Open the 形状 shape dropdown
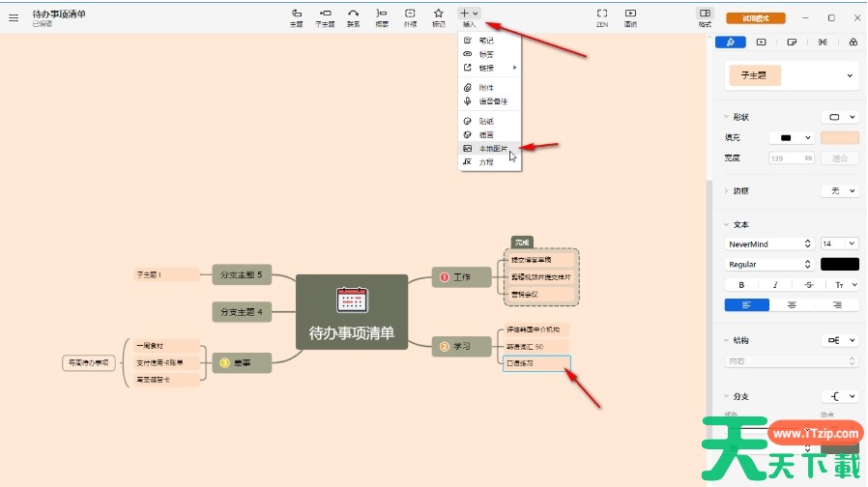The image size is (868, 487). [839, 117]
